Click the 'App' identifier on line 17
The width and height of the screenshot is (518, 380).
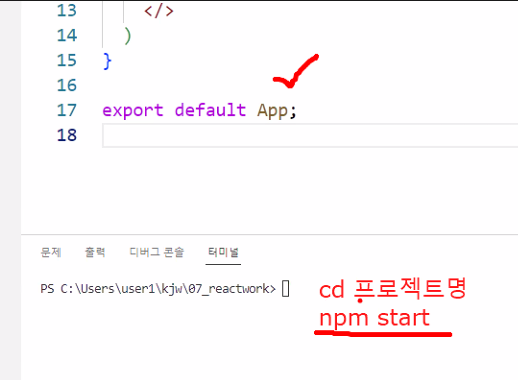(272, 111)
